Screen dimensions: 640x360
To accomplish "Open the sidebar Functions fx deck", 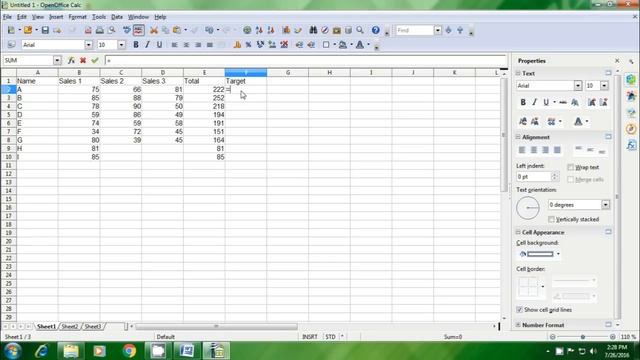I will pos(631,145).
